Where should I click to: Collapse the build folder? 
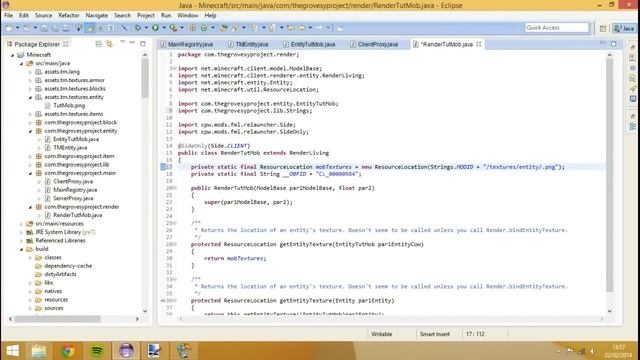(x=22, y=249)
